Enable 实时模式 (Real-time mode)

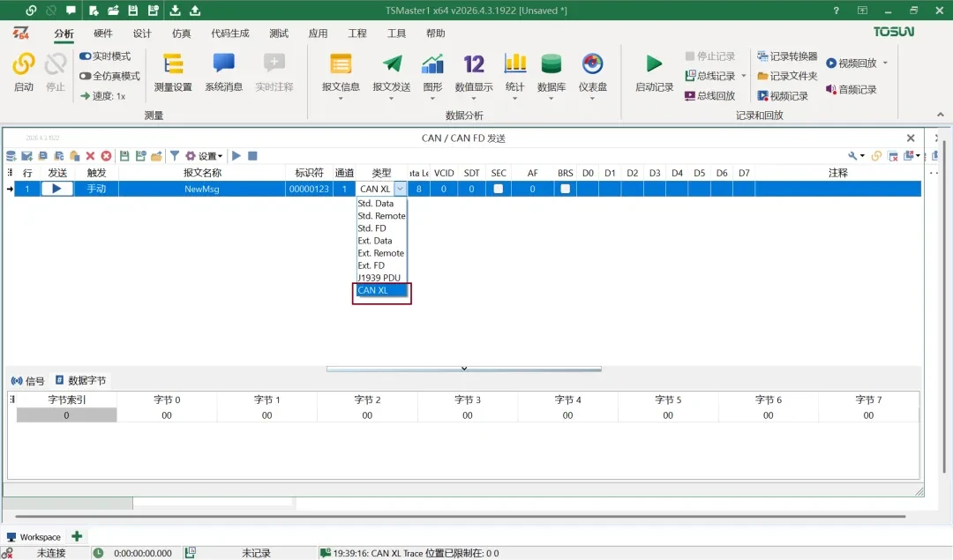click(103, 55)
